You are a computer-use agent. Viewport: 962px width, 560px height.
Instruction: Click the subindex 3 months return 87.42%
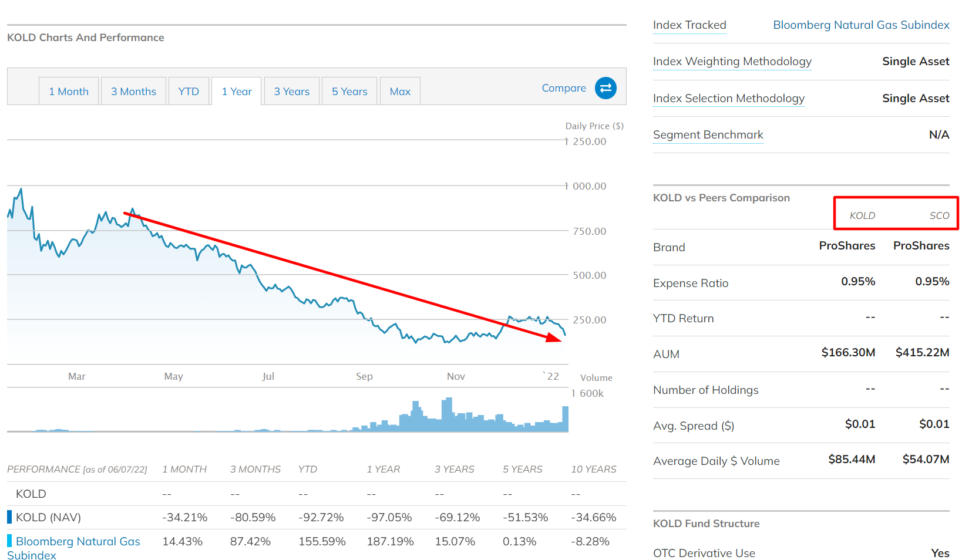[x=250, y=541]
